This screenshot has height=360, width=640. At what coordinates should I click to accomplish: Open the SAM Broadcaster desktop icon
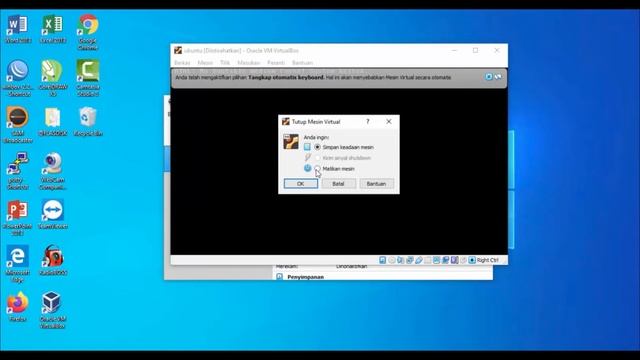pyautogui.click(x=18, y=125)
